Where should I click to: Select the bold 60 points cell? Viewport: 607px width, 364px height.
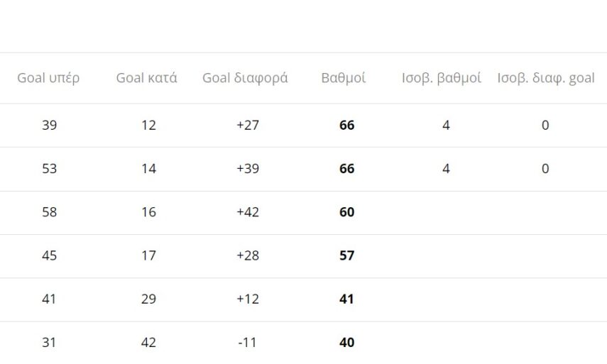coord(346,212)
